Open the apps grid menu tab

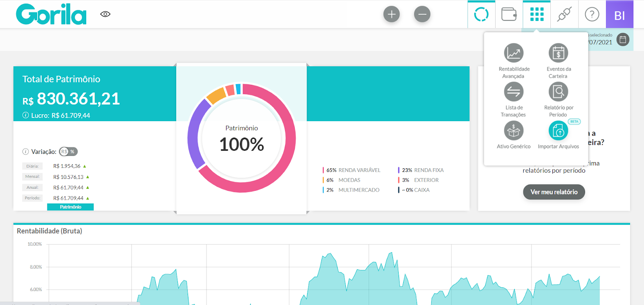(x=536, y=14)
